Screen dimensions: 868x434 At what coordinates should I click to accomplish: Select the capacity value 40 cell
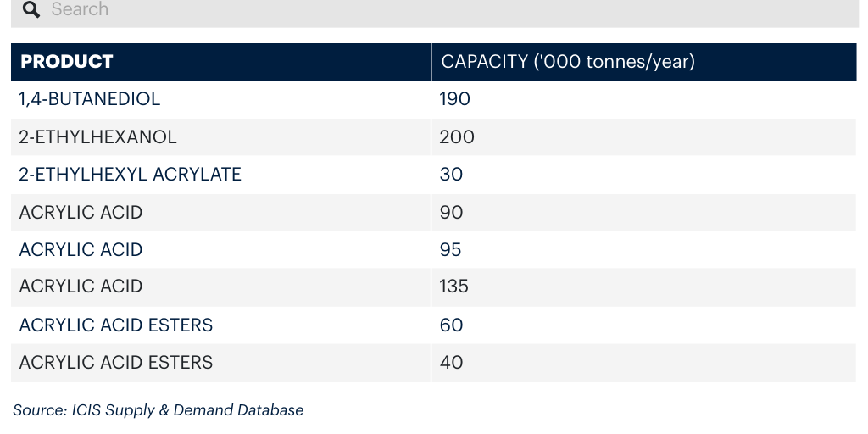click(644, 363)
